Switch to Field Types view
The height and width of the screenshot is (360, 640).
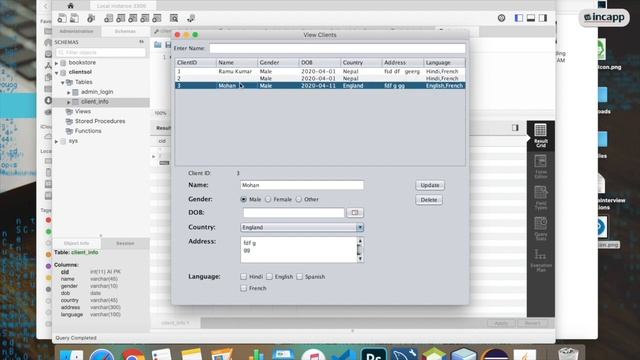click(x=540, y=198)
